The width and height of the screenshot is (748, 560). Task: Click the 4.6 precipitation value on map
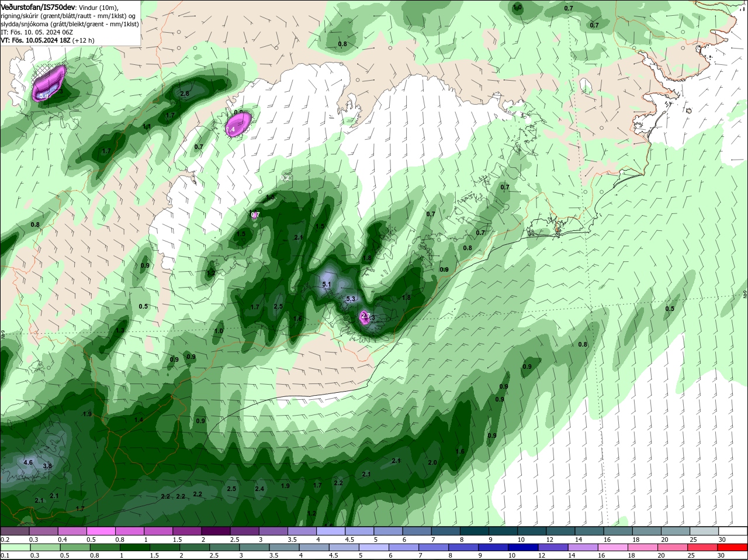click(x=27, y=462)
